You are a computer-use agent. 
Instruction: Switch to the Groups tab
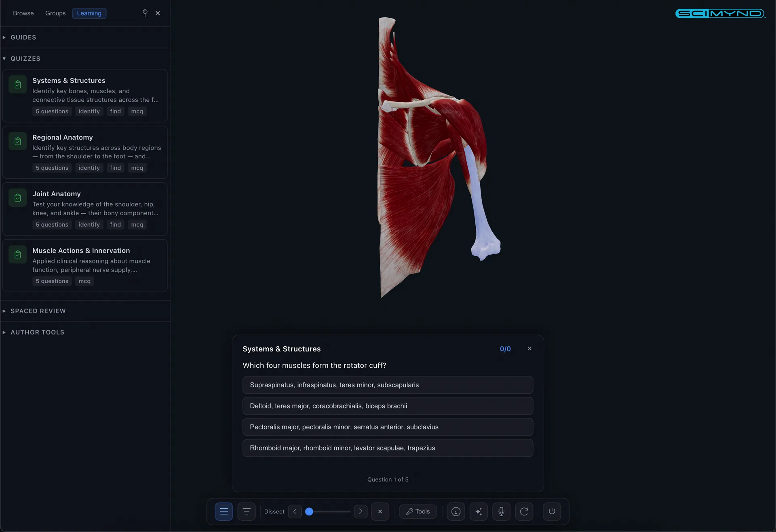point(55,13)
